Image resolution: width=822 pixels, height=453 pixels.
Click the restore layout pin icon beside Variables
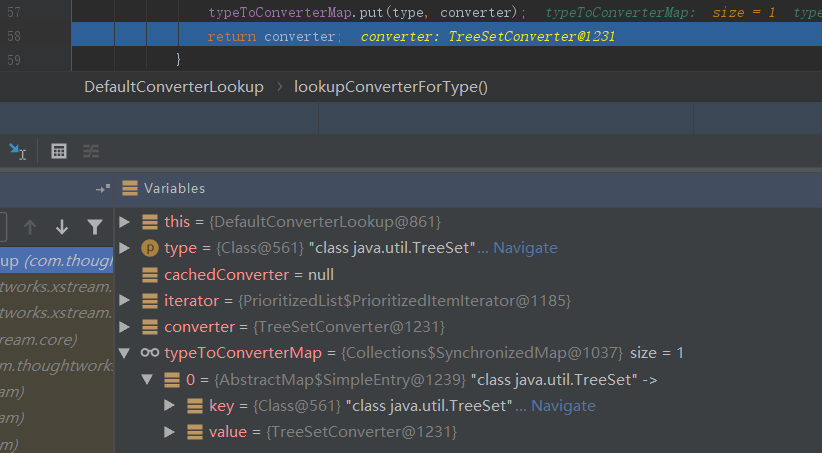point(102,188)
